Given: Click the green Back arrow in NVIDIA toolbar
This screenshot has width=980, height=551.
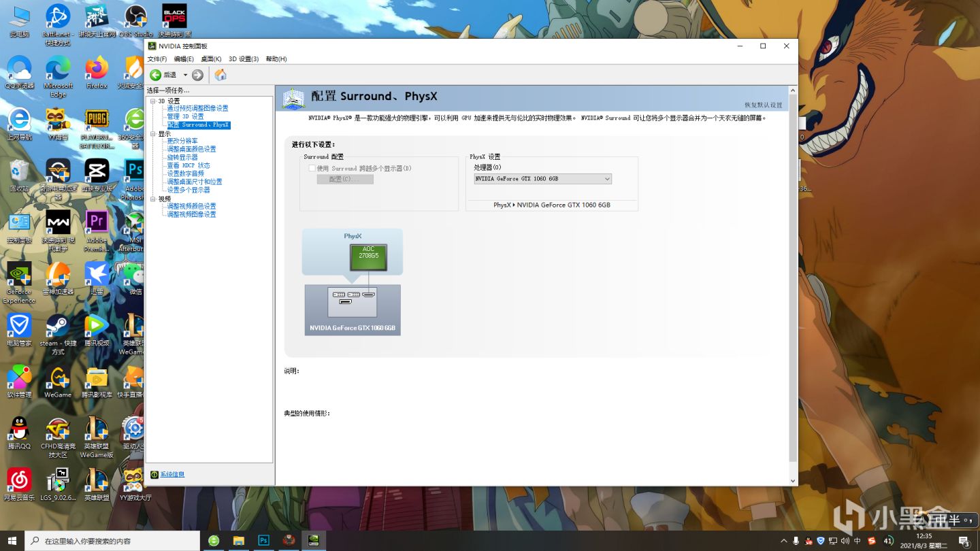Looking at the screenshot, I should point(156,75).
